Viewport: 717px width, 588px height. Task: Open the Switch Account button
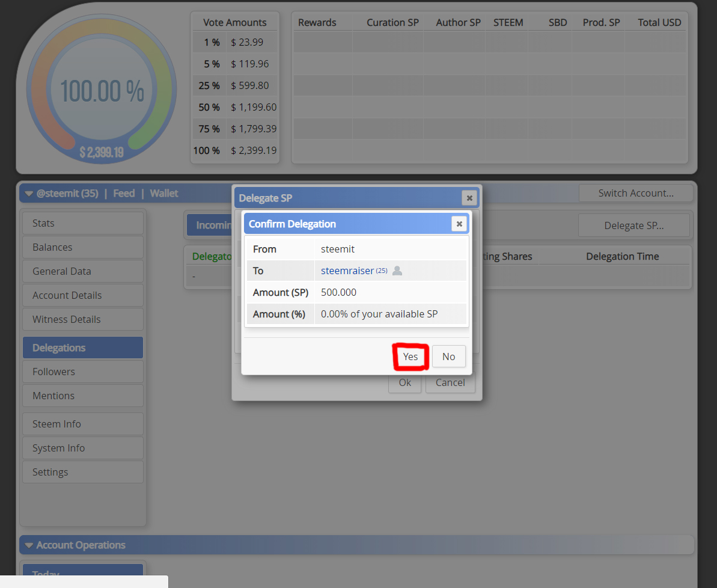[x=636, y=193]
